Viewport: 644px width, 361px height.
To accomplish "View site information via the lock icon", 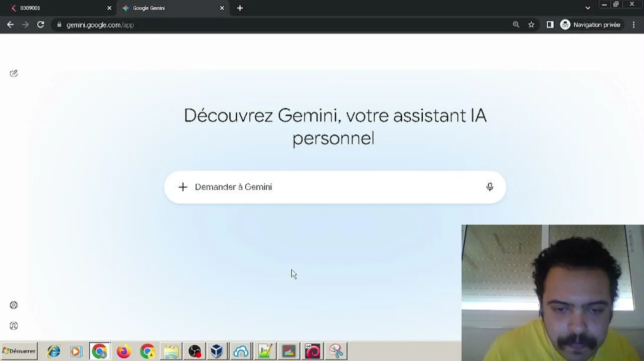I will (x=59, y=25).
